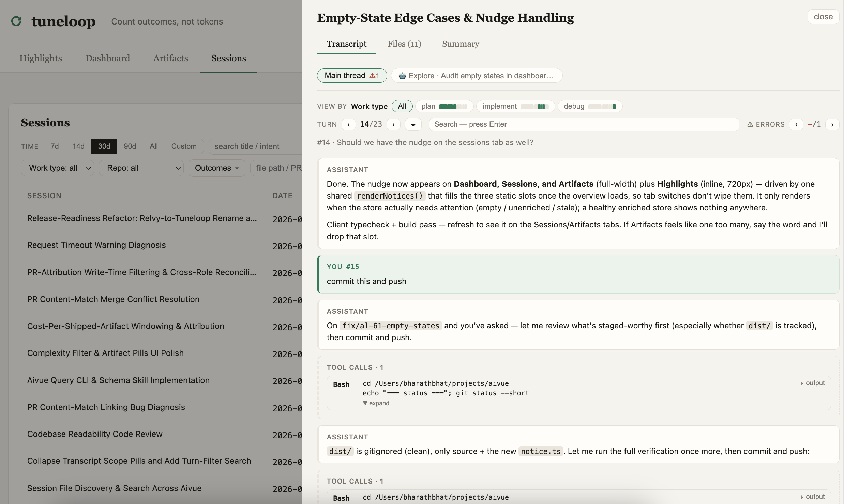Jump to next error arrow

(x=832, y=125)
